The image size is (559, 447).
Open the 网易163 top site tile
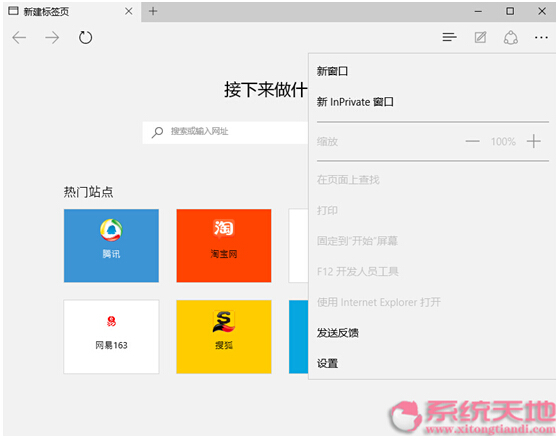click(111, 336)
